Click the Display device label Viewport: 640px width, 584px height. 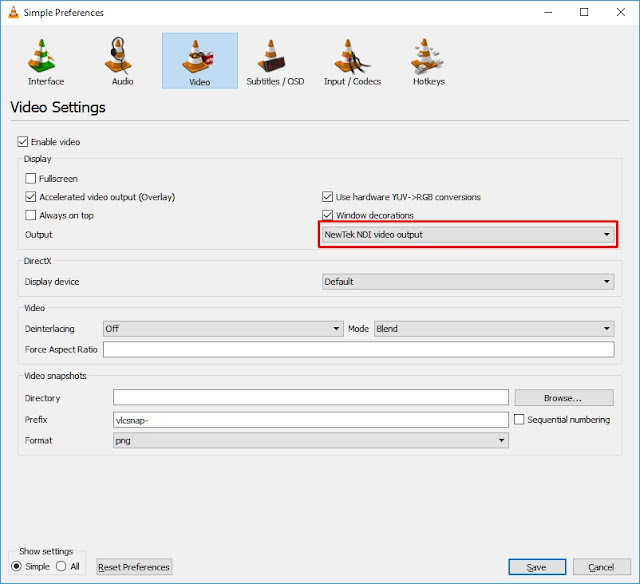pos(52,282)
